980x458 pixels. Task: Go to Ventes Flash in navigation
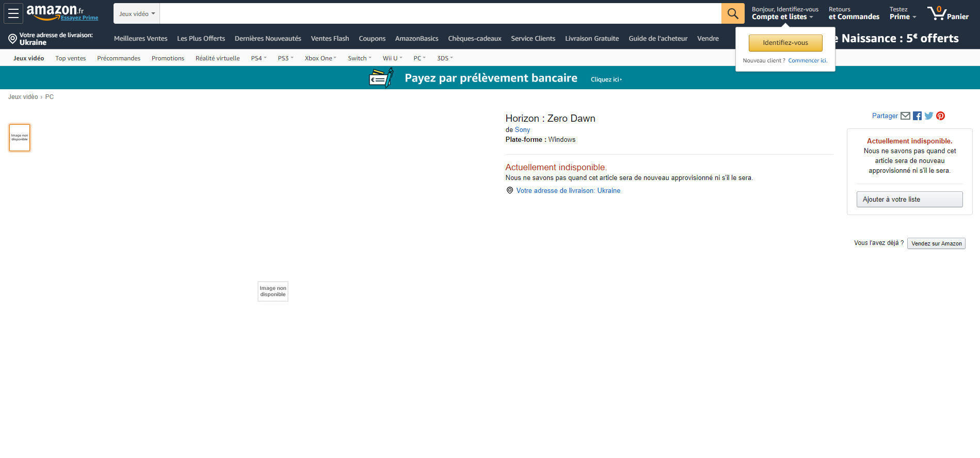tap(330, 39)
